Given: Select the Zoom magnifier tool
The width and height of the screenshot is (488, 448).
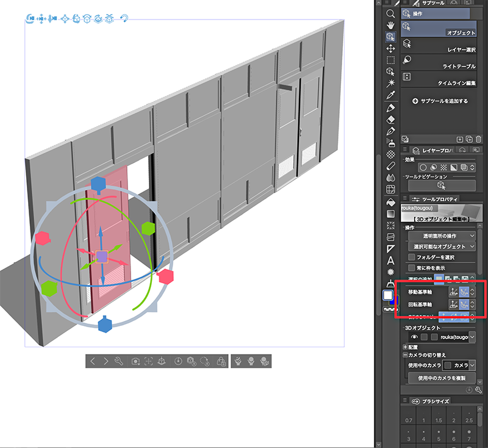Looking at the screenshot, I should point(390,13).
